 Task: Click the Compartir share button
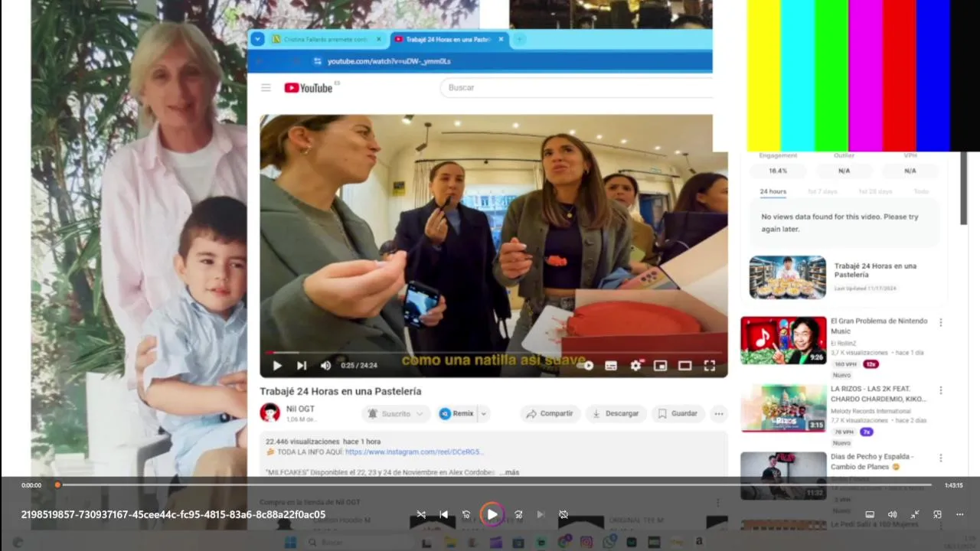pyautogui.click(x=550, y=413)
